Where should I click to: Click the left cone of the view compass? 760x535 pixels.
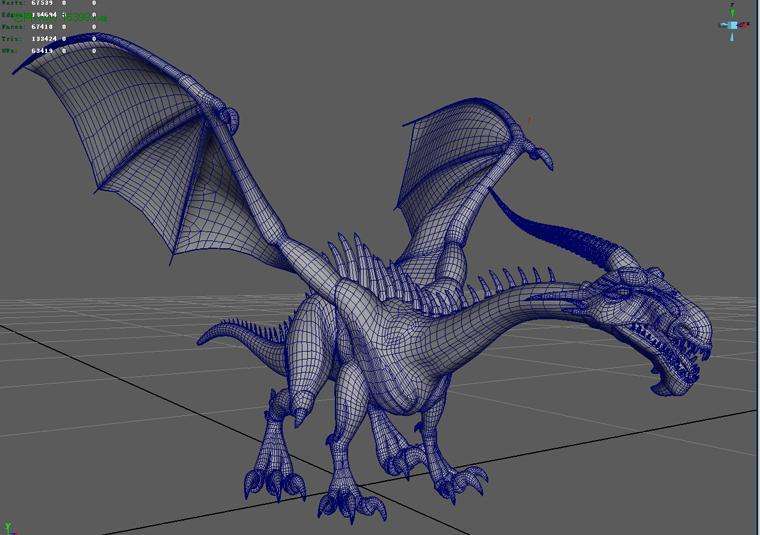coord(722,23)
